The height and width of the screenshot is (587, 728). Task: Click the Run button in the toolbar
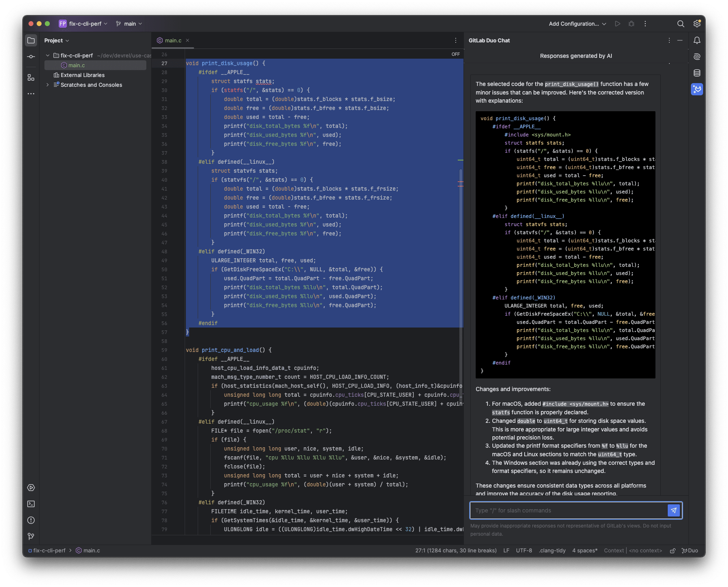tap(618, 24)
